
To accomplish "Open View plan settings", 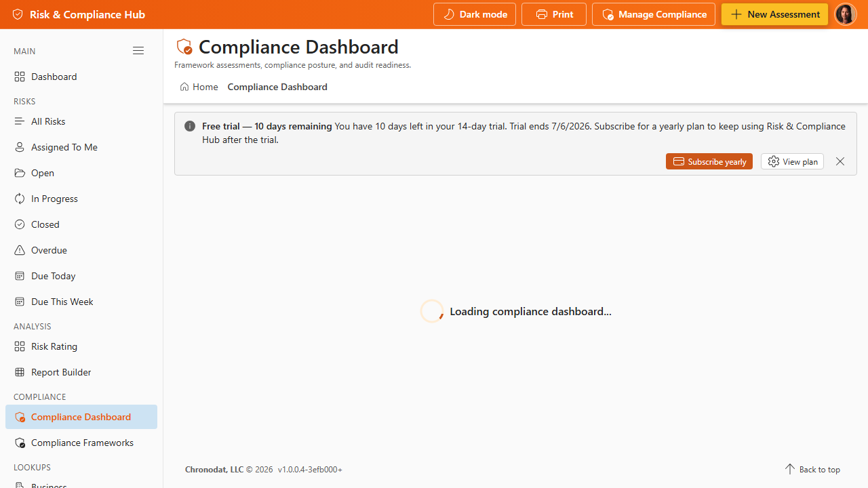I will tap(792, 161).
